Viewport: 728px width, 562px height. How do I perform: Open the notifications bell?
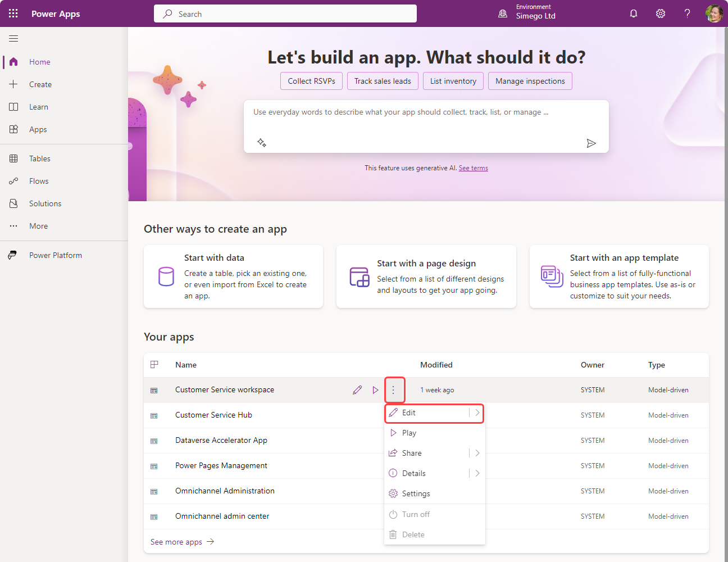(634, 13)
